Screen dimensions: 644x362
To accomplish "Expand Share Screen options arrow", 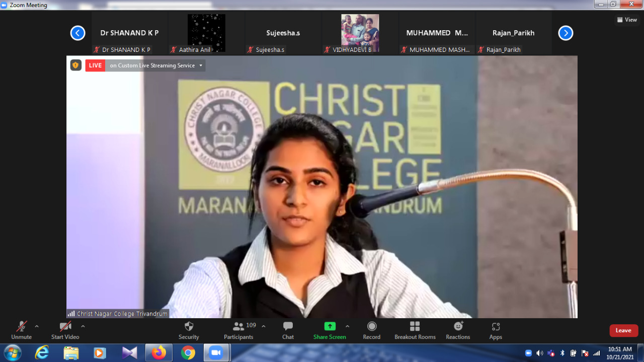I will pyautogui.click(x=347, y=326).
